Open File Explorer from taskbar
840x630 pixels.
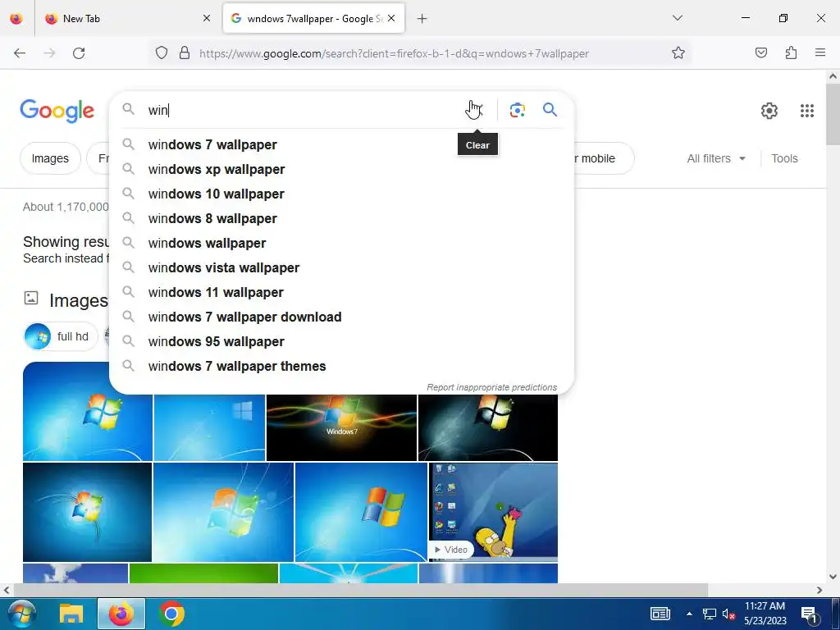[71, 614]
